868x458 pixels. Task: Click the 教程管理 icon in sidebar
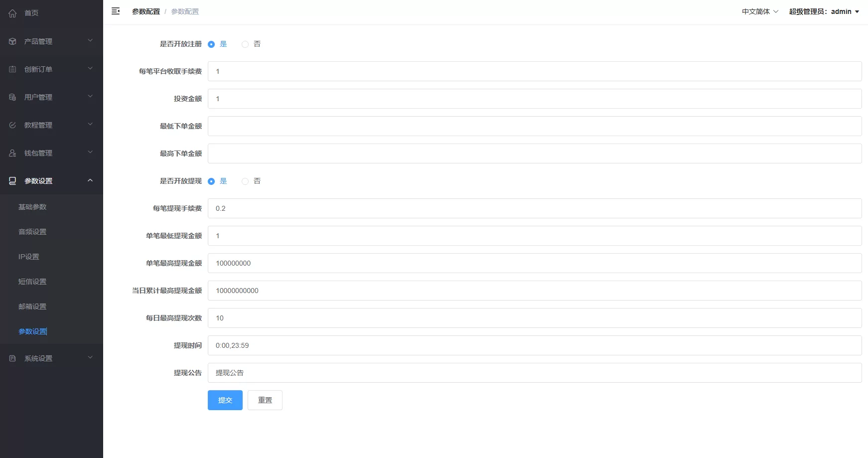[12, 125]
